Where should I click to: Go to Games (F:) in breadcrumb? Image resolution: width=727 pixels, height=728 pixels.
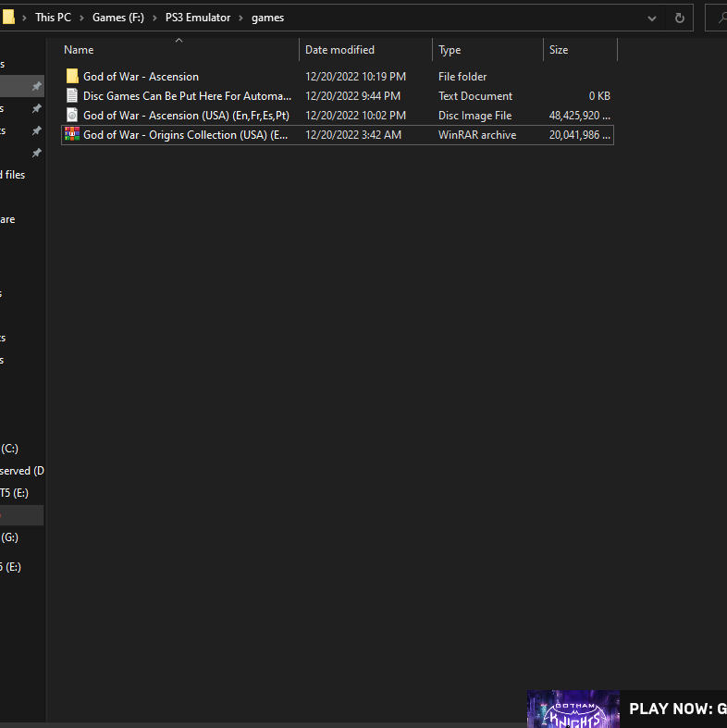117,18
